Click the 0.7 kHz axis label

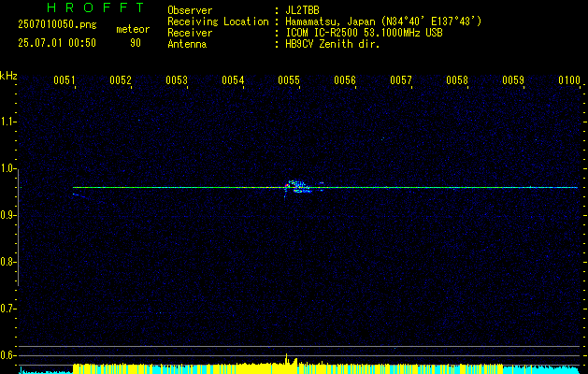pyautogui.click(x=8, y=309)
